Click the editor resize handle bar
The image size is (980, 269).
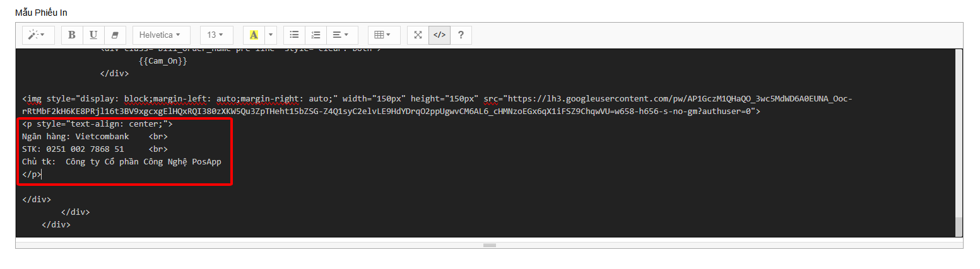click(x=489, y=244)
